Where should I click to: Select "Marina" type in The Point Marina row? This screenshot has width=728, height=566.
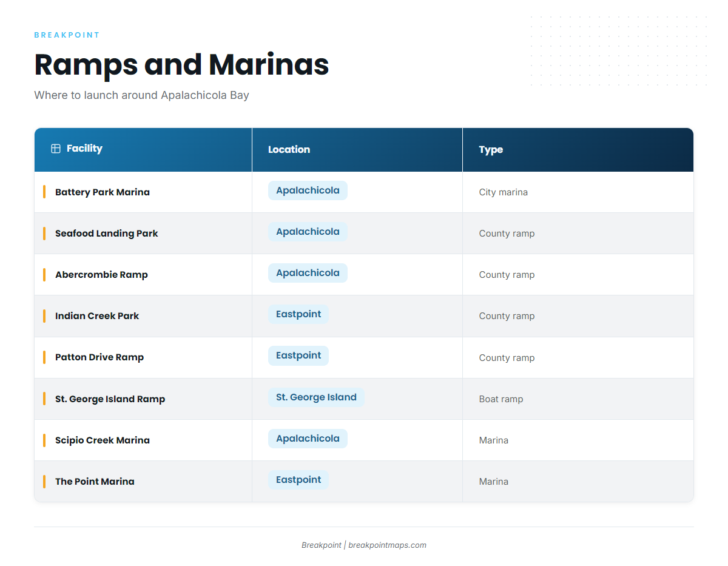click(x=494, y=482)
